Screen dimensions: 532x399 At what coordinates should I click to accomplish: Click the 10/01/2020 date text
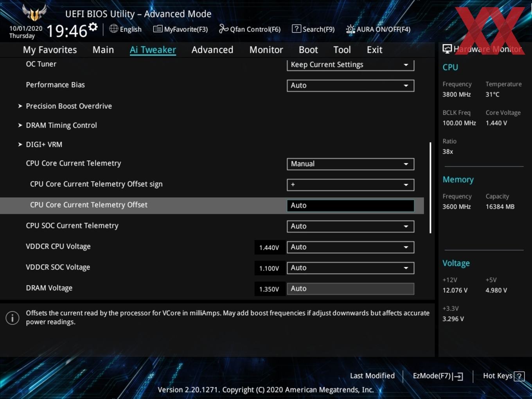(x=26, y=29)
